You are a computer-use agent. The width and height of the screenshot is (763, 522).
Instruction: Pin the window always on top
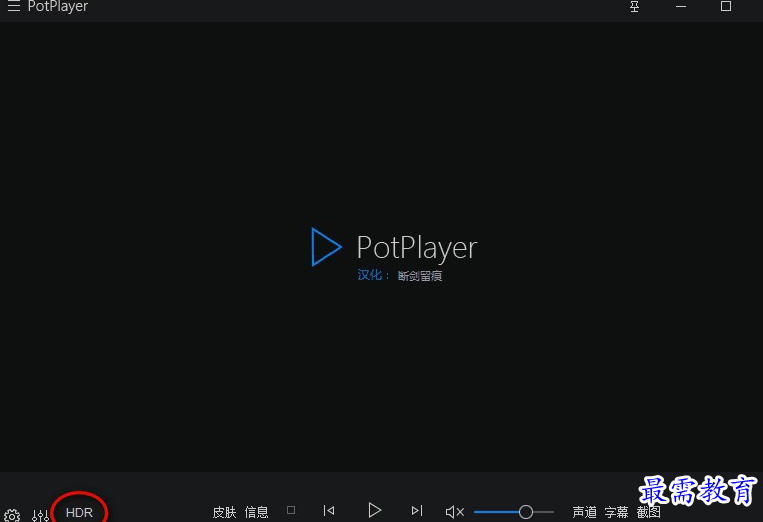(x=634, y=7)
